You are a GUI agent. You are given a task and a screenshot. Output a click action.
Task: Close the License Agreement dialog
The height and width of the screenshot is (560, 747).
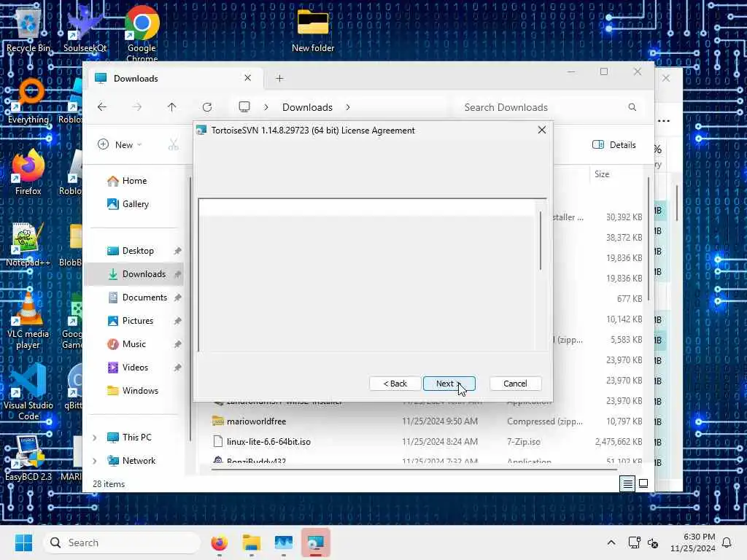click(542, 130)
